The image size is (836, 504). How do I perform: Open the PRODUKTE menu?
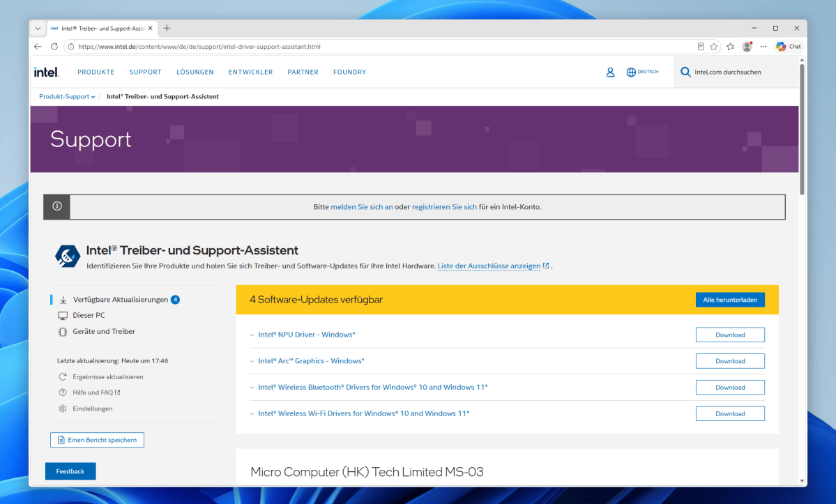96,72
